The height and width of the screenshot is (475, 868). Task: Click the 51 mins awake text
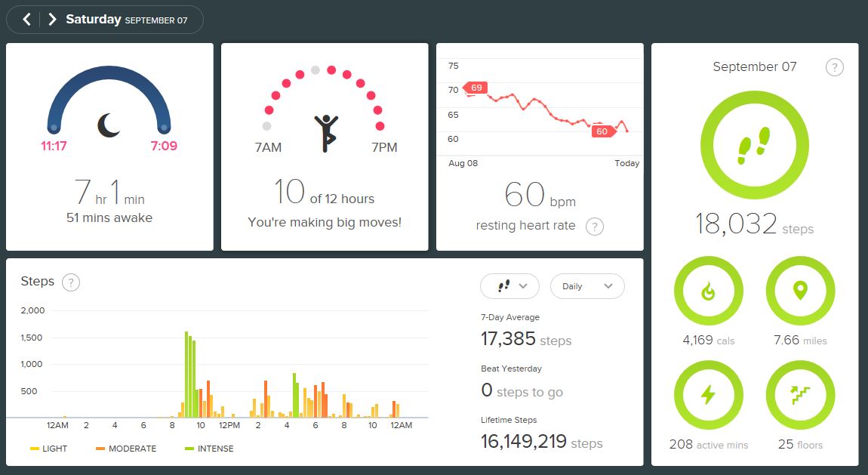click(x=109, y=217)
